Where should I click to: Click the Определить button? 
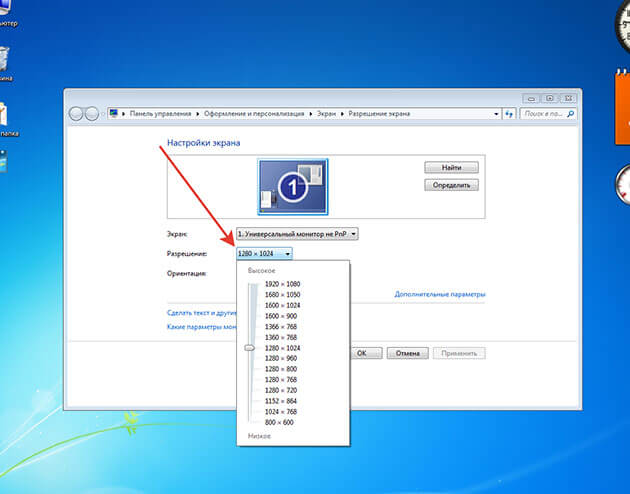pyautogui.click(x=451, y=185)
